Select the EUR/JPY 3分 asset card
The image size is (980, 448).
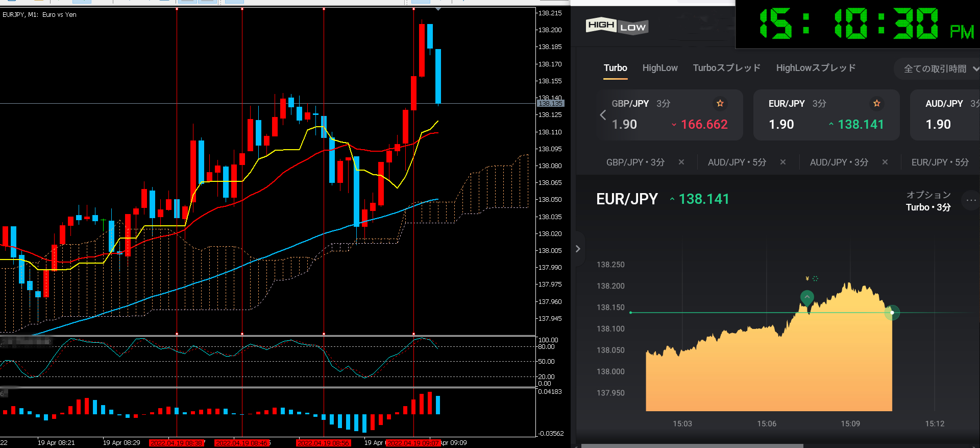826,115
